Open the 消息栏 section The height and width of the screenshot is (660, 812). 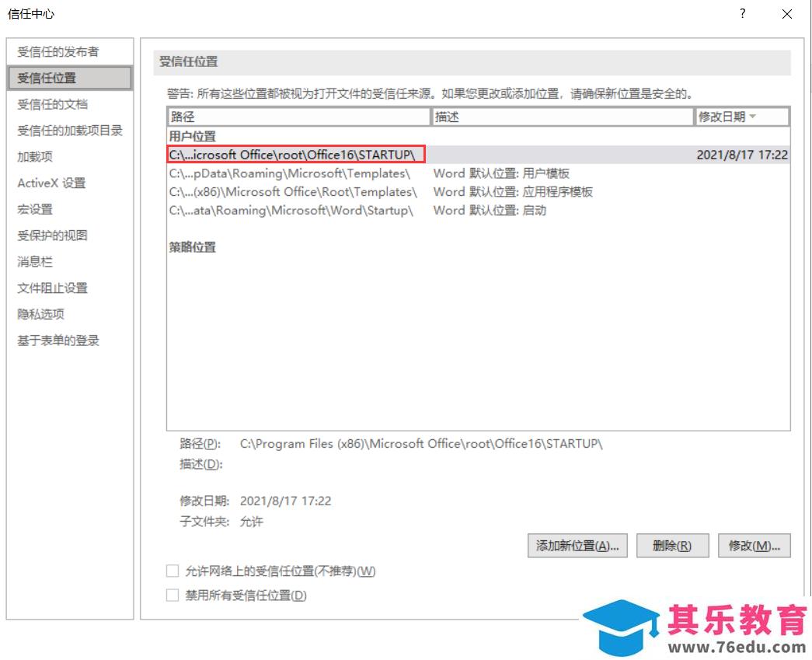pyautogui.click(x=35, y=262)
